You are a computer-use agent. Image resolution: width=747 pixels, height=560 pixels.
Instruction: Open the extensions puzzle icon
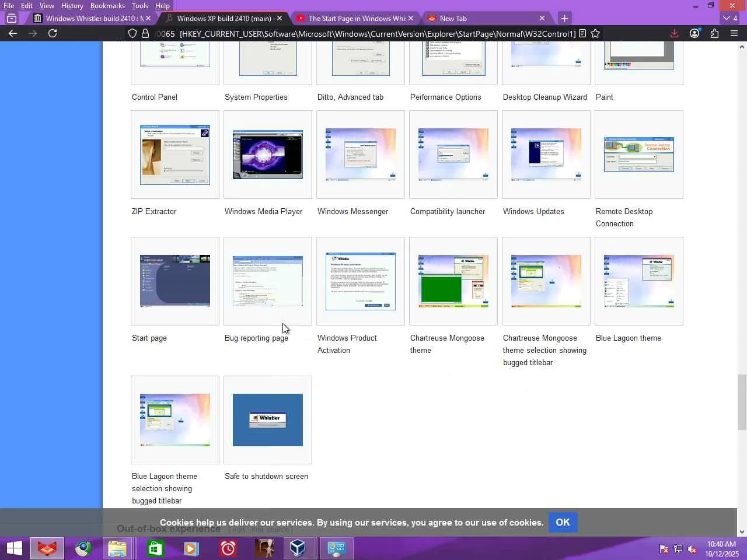click(714, 33)
